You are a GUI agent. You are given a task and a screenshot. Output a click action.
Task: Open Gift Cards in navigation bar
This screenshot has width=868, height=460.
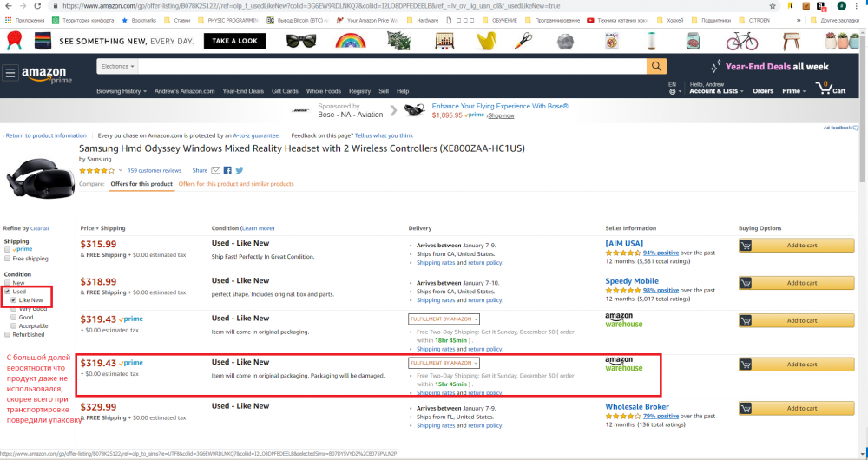click(285, 91)
